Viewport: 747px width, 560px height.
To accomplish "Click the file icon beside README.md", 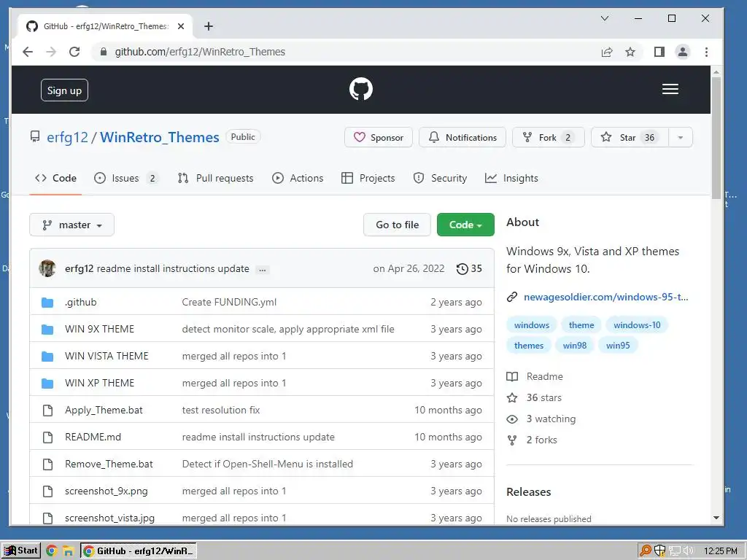I will [x=47, y=437].
